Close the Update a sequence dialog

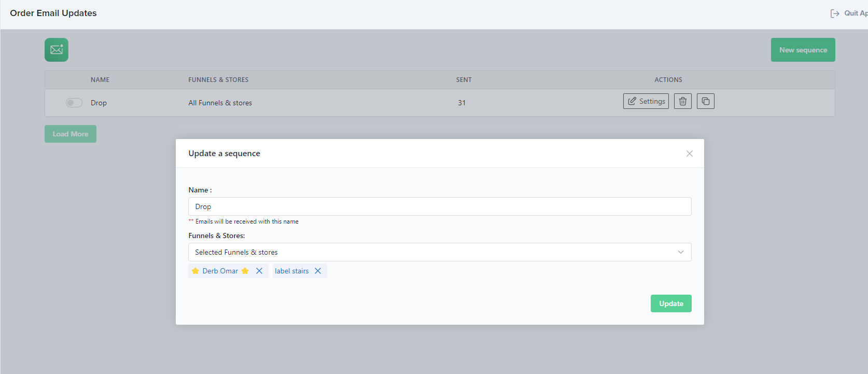[x=690, y=154]
